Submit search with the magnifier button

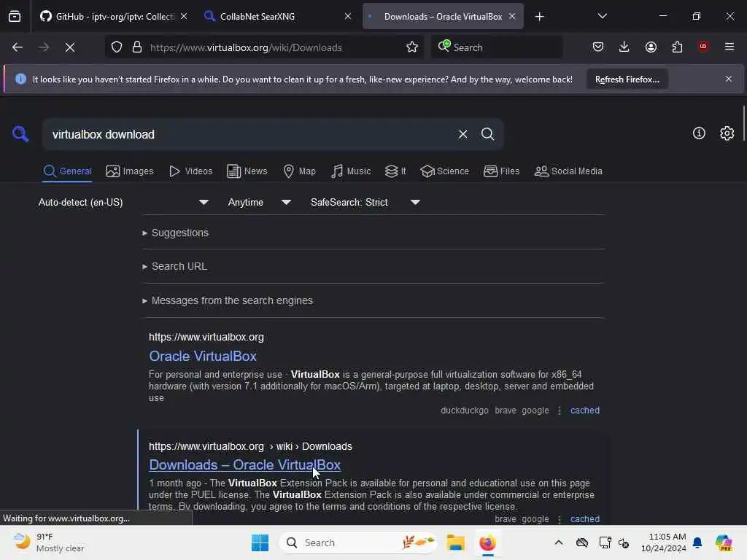tap(487, 134)
